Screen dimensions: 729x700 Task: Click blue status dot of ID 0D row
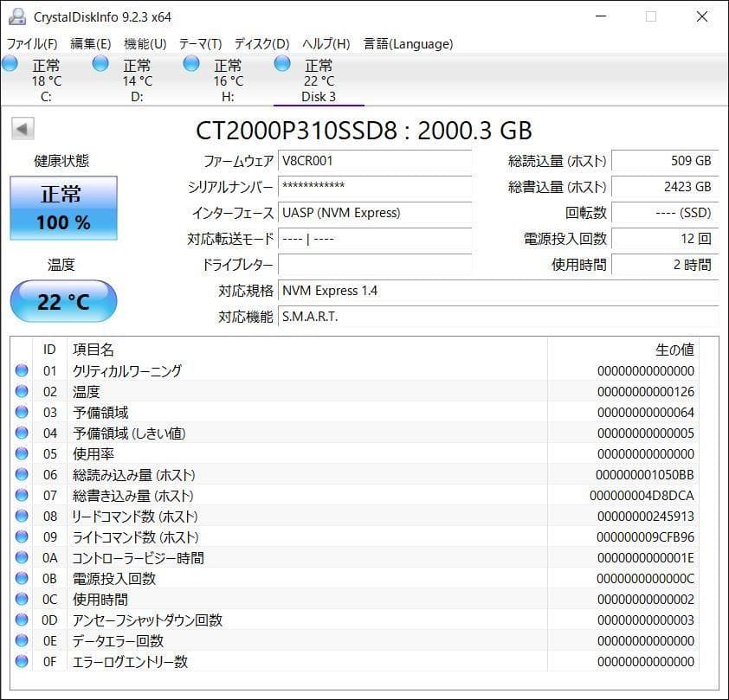pos(22,620)
